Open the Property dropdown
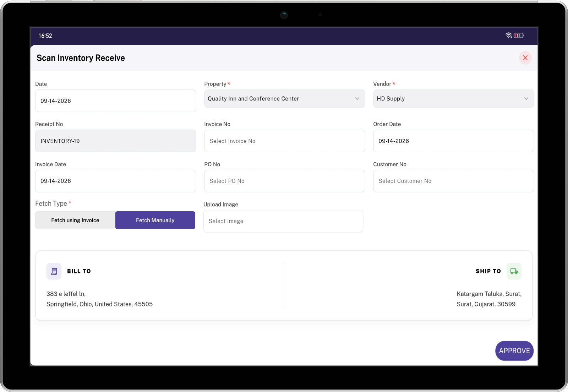This screenshot has height=392, width=568. click(x=284, y=99)
